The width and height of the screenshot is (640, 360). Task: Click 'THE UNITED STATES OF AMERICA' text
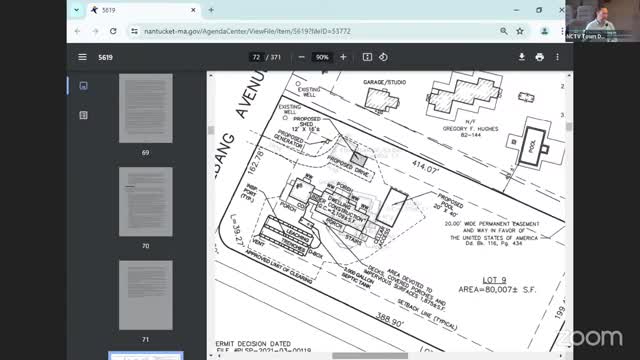coord(494,238)
